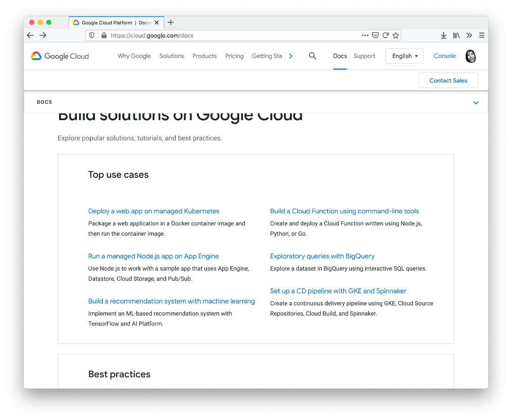Screen dimensions: 512x420
Task: Click the Top use cases heading
Action: (118, 175)
